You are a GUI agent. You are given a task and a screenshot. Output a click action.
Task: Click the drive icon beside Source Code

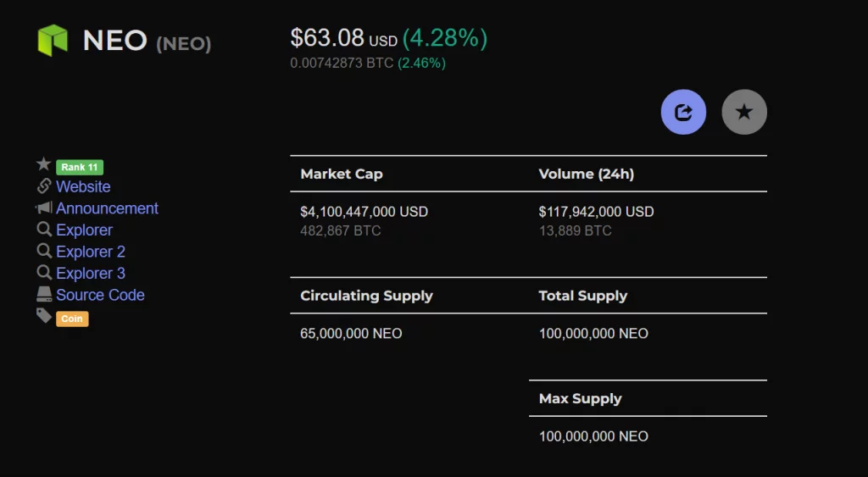[x=44, y=294]
